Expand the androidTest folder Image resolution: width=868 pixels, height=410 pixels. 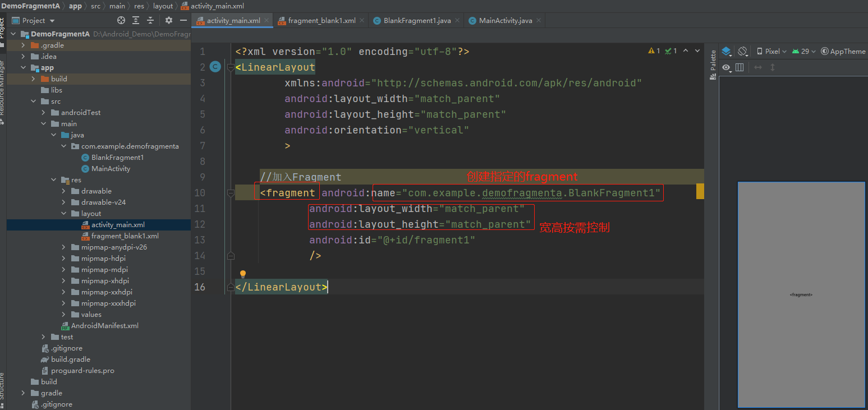point(43,112)
